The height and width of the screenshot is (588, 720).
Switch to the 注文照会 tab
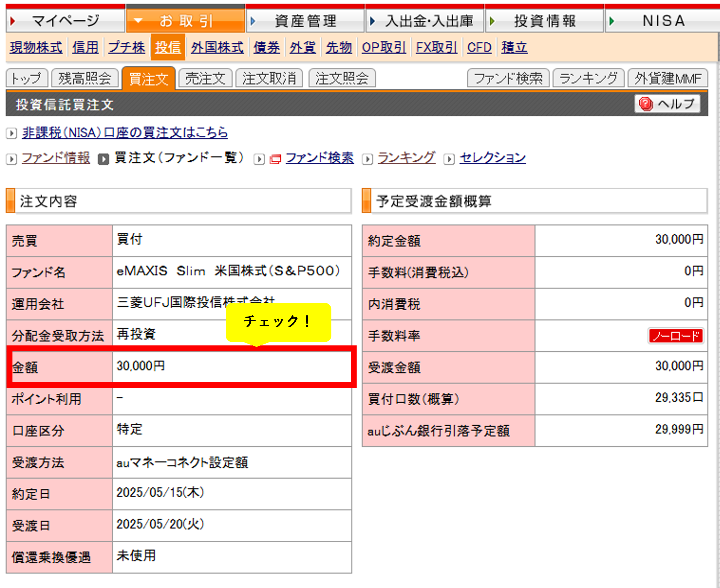click(342, 78)
